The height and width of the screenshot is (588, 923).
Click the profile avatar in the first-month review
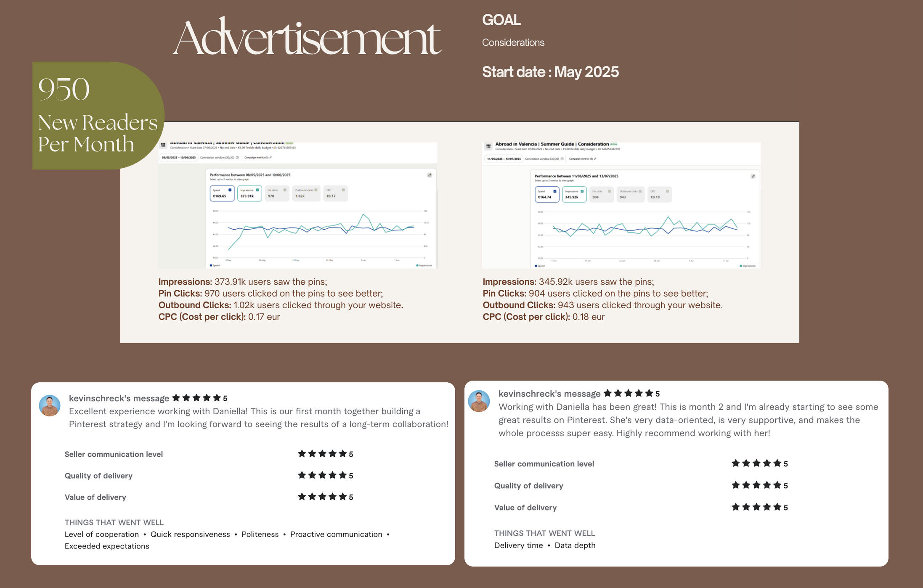coord(50,406)
